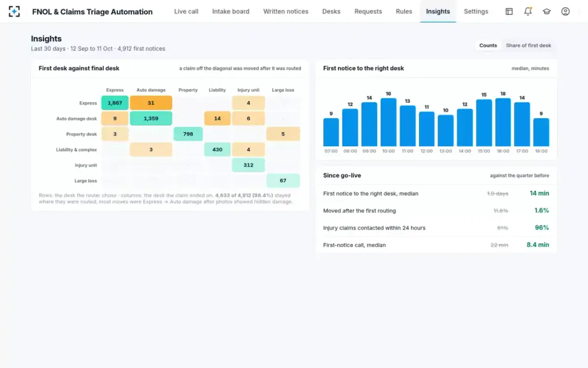Screen dimensions: 588x368
Task: Click the Since go-live heading
Action: pos(342,175)
